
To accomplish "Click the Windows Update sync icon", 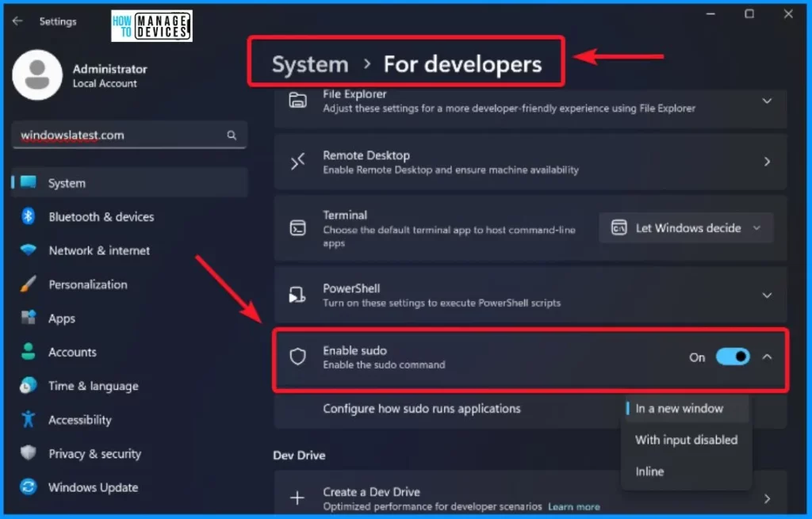I will click(29, 487).
